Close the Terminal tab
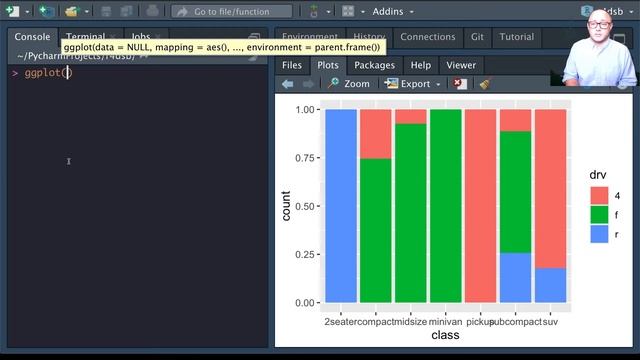 coord(113,37)
